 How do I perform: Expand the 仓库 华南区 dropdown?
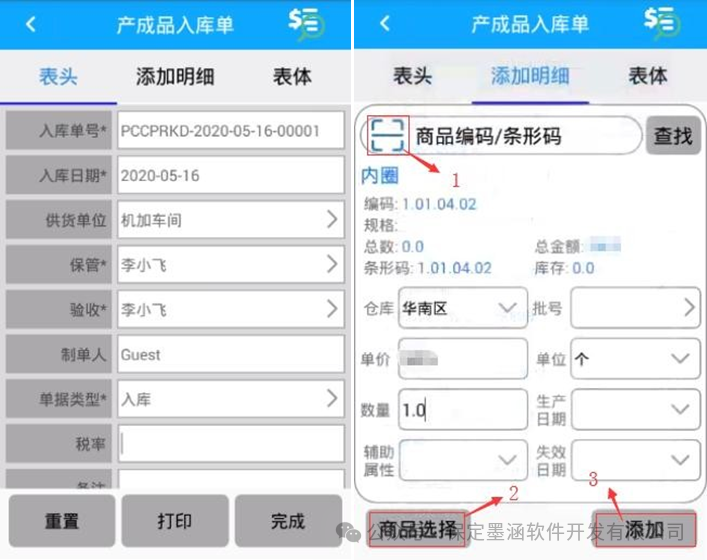[463, 308]
